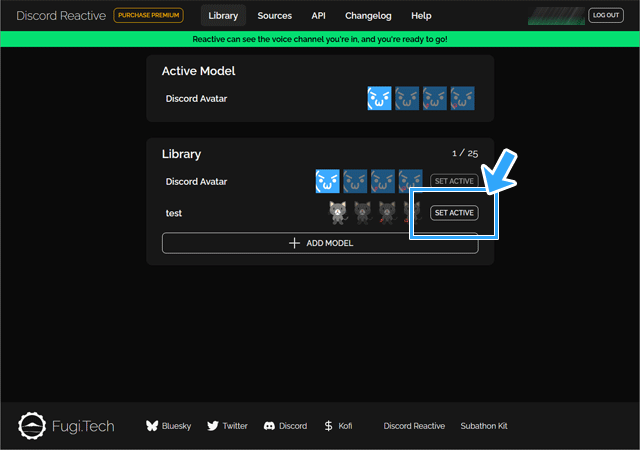The width and height of the screenshot is (640, 450).
Task: Click the Kofi dollar sign icon
Action: click(x=328, y=426)
